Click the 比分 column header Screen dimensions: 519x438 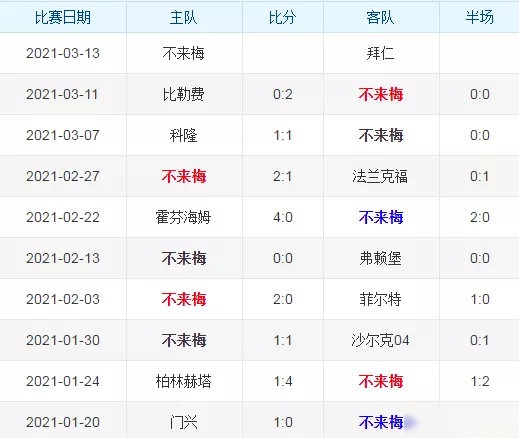point(282,17)
